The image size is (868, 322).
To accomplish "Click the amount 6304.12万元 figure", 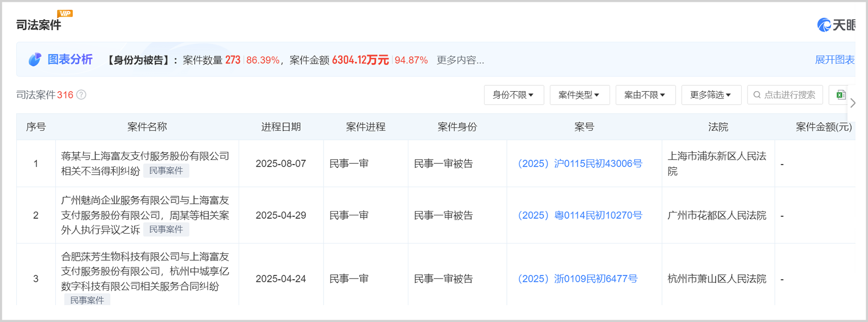I will point(360,60).
